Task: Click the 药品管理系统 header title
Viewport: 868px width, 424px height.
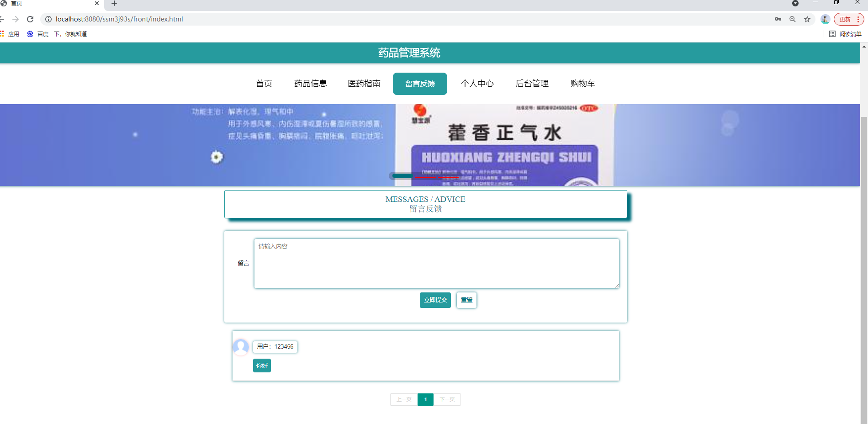Action: pos(409,53)
